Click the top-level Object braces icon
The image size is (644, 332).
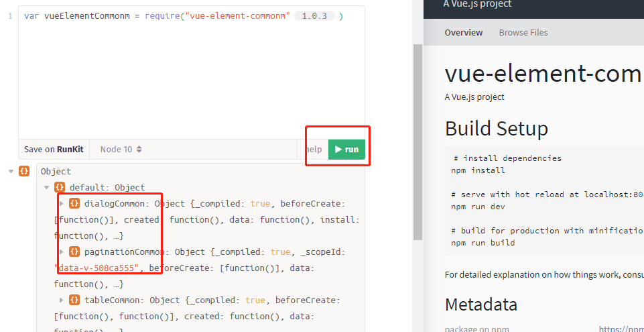(x=24, y=171)
